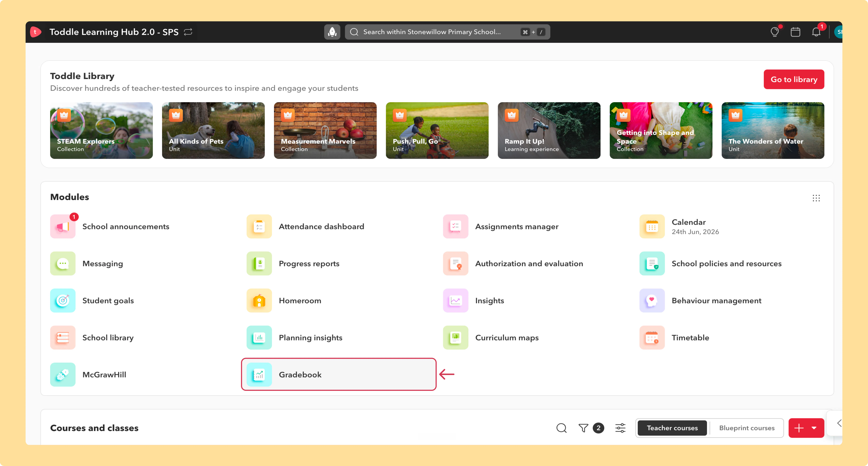Switch to Teacher courses view

[x=672, y=428]
